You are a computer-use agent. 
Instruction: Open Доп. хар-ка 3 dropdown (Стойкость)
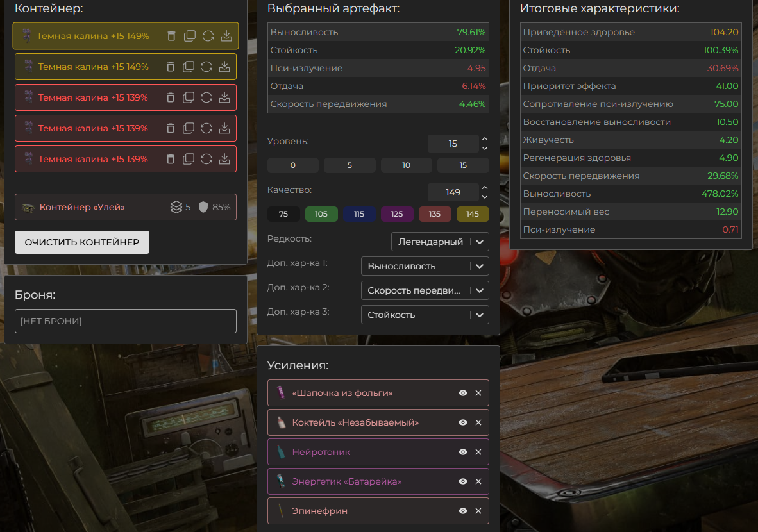(425, 315)
